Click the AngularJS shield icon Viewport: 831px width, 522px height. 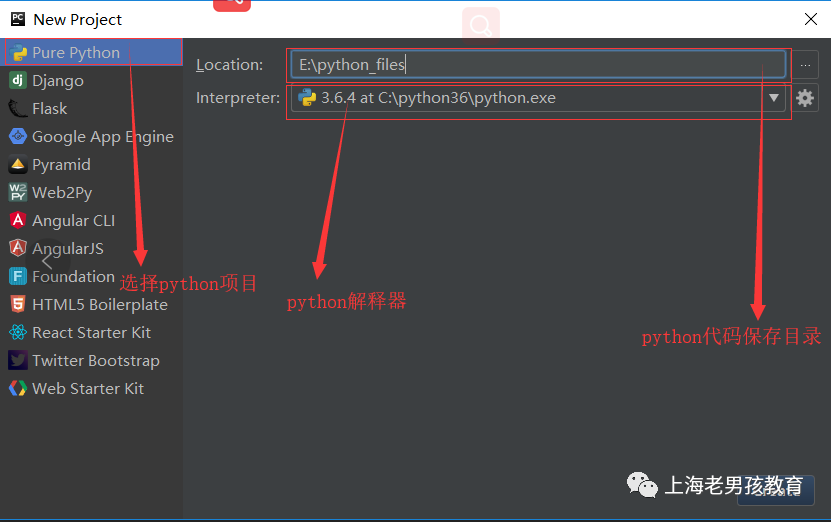coord(18,248)
